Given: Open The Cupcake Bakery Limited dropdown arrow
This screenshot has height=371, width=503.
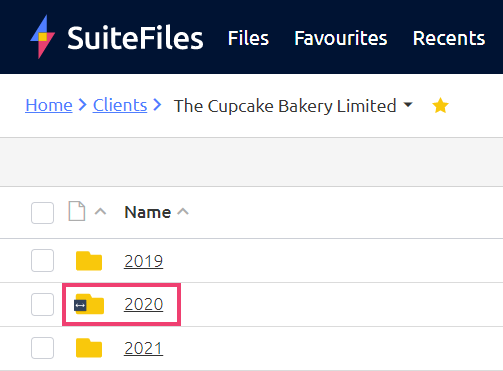Looking at the screenshot, I should tap(408, 105).
